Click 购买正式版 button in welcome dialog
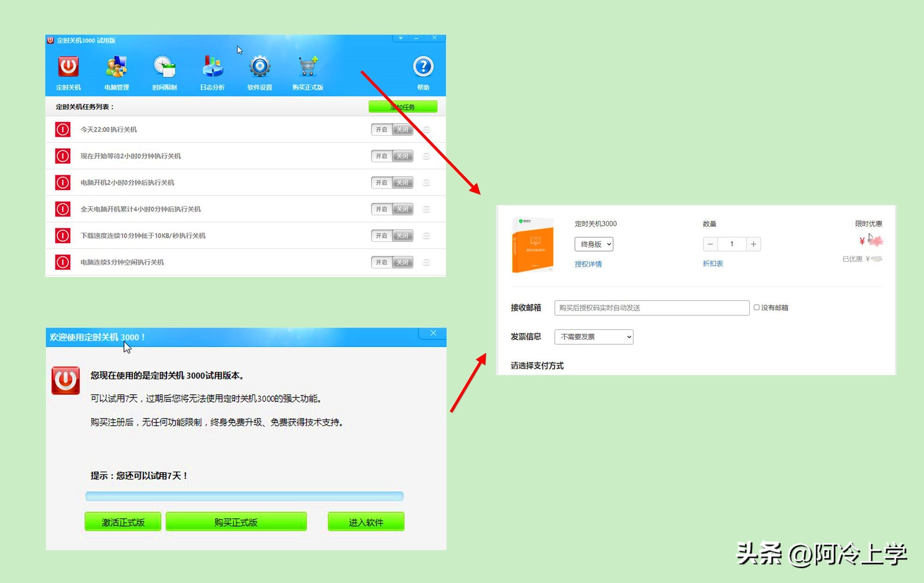This screenshot has width=924, height=583. pos(236,520)
